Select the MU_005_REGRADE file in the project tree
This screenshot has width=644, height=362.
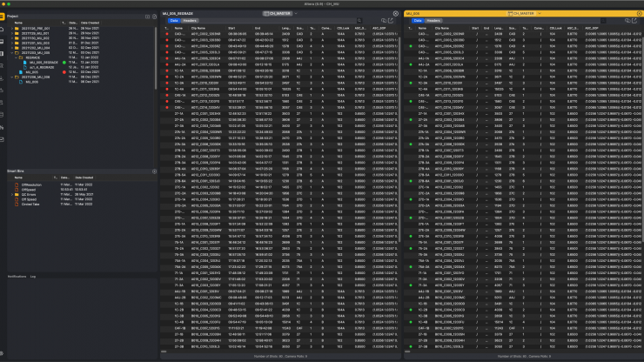pos(45,62)
